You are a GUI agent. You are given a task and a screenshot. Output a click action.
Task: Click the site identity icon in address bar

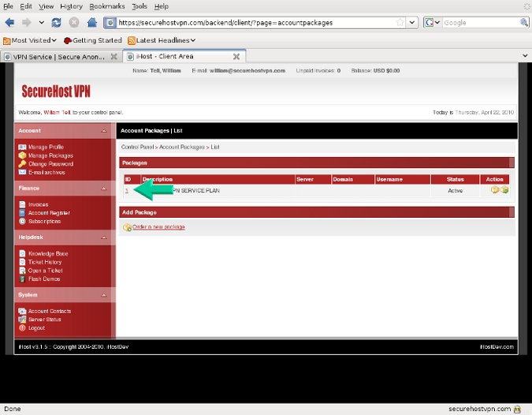(x=110, y=23)
